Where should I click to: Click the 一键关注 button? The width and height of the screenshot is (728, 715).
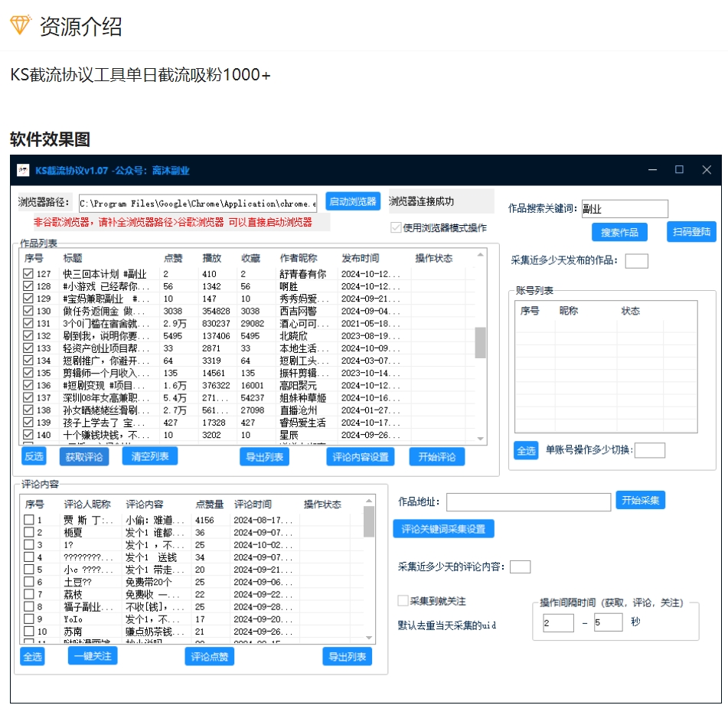point(93,656)
